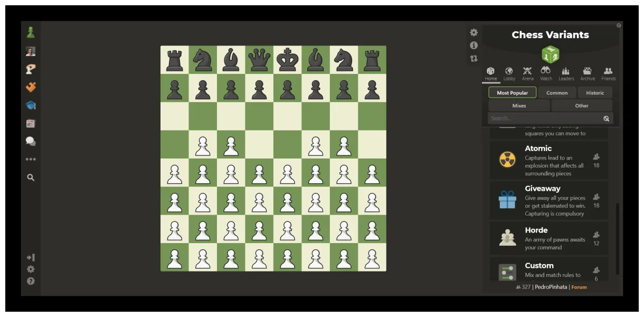Select the Mixes category
Viewport: 644px width, 317px height.
[x=519, y=106]
